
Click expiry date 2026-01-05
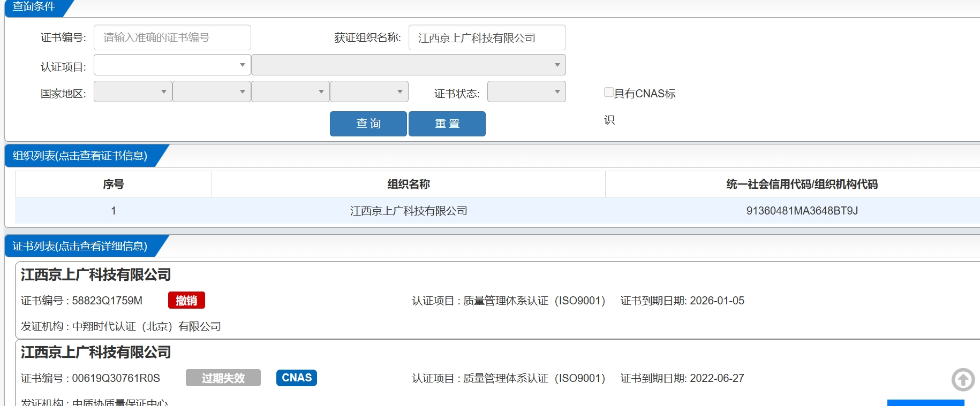click(x=717, y=301)
